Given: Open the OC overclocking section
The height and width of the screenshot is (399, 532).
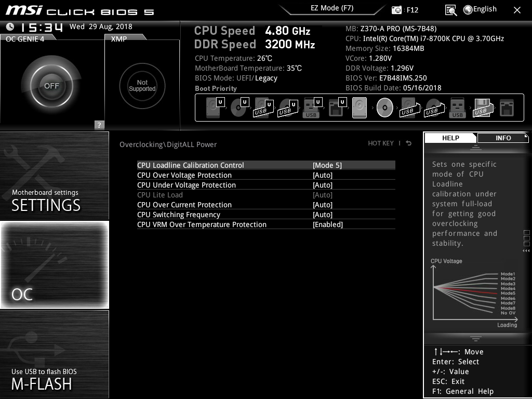Looking at the screenshot, I should (x=54, y=264).
